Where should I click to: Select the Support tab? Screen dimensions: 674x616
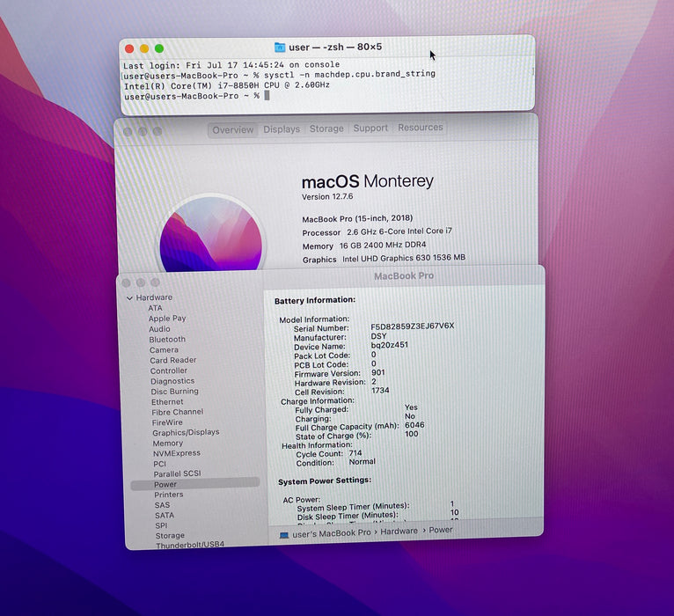[370, 128]
